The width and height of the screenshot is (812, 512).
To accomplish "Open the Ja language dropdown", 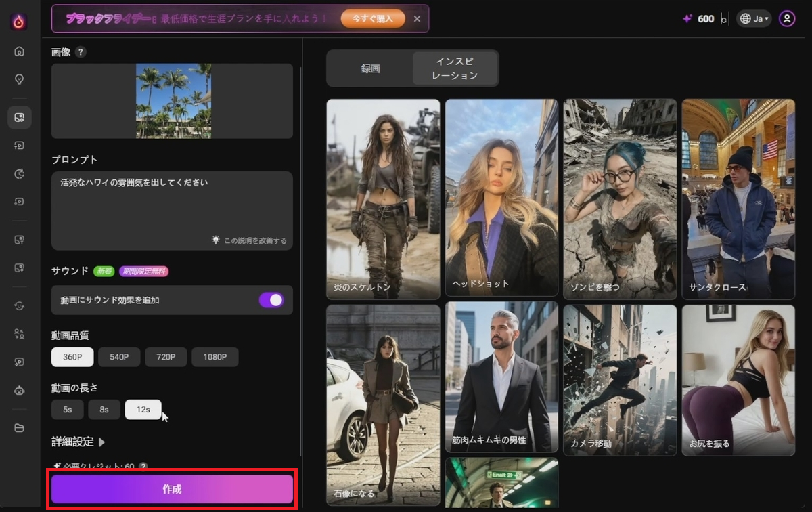I will [x=754, y=19].
